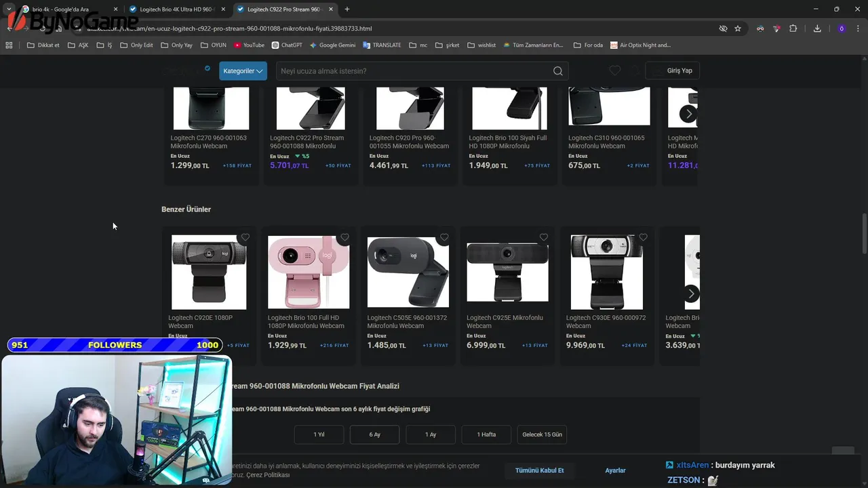Image resolution: width=868 pixels, height=488 pixels.
Task: Click the Logitech C270 960-001063 Mikrofonlu Webcam title
Action: pyautogui.click(x=209, y=142)
